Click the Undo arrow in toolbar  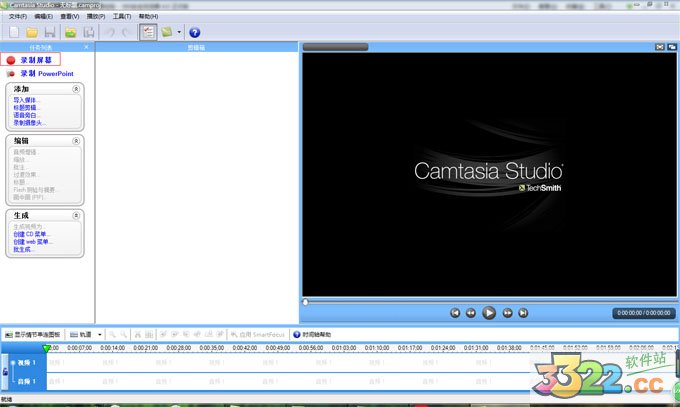tap(111, 32)
